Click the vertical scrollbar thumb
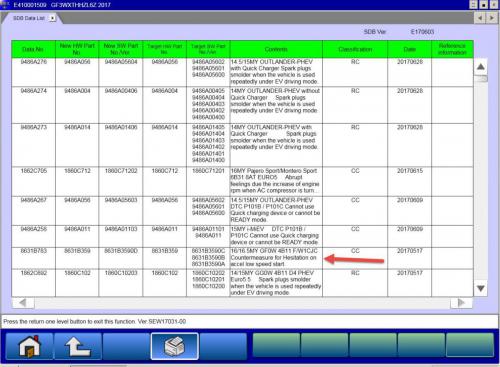Viewport: 500px width, 367px height. click(481, 79)
